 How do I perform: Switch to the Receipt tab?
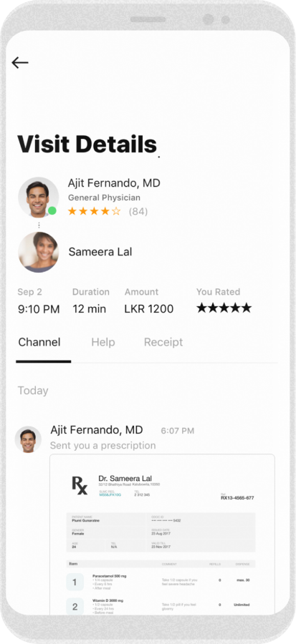pos(163,343)
